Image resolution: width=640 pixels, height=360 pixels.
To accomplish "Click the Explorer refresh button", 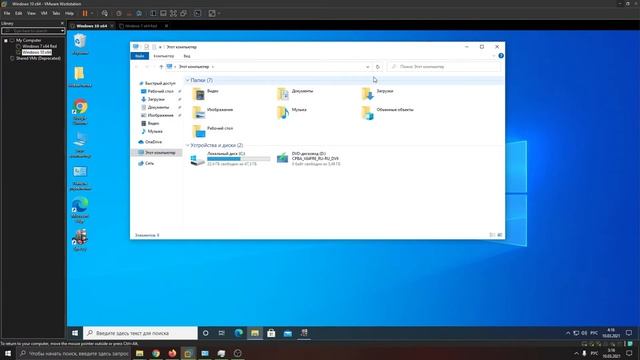I will coord(378,67).
